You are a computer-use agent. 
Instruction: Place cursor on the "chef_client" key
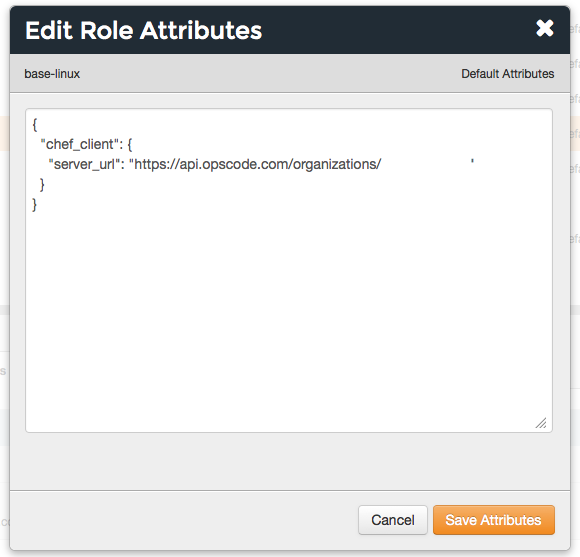click(79, 144)
